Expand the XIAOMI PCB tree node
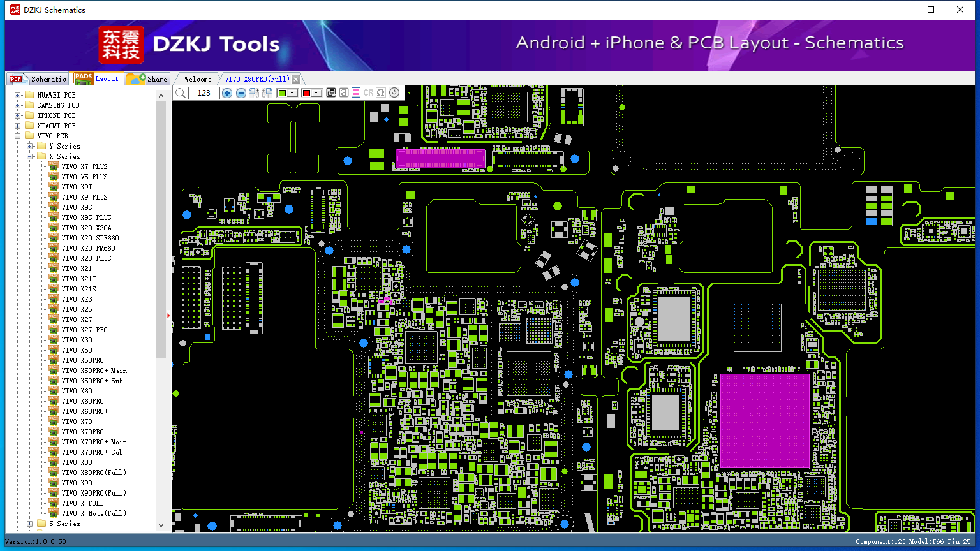980x551 pixels. tap(18, 126)
